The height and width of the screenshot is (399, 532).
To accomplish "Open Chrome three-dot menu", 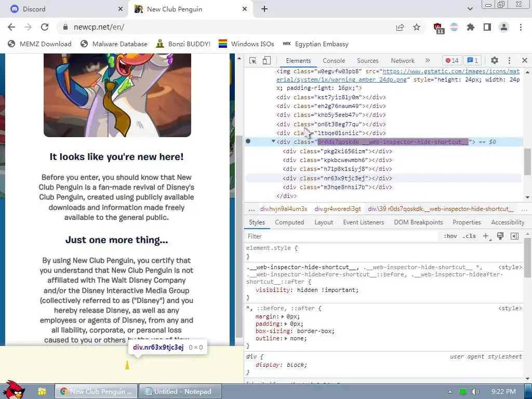I will (x=521, y=27).
